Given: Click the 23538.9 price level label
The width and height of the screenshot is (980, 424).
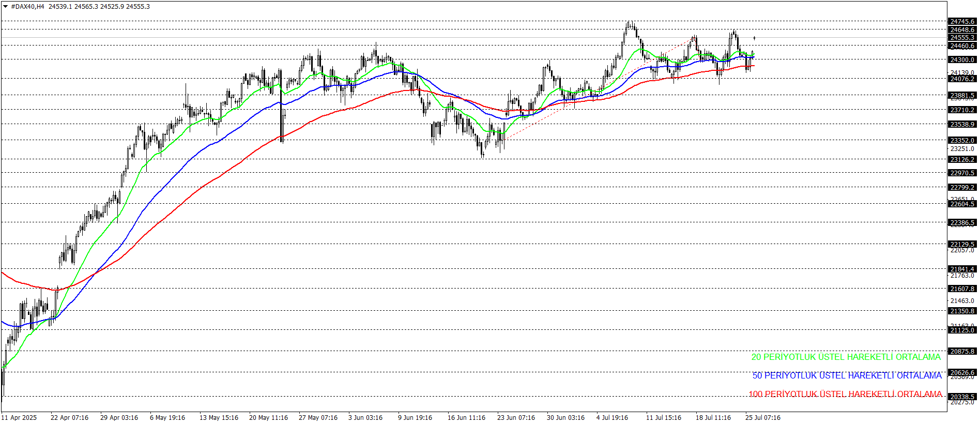Looking at the screenshot, I should click(962, 124).
